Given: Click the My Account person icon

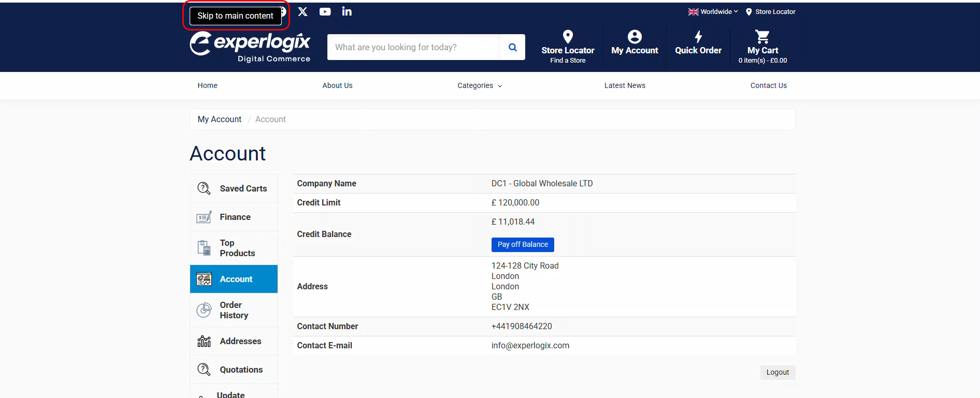Looking at the screenshot, I should pos(635,37).
